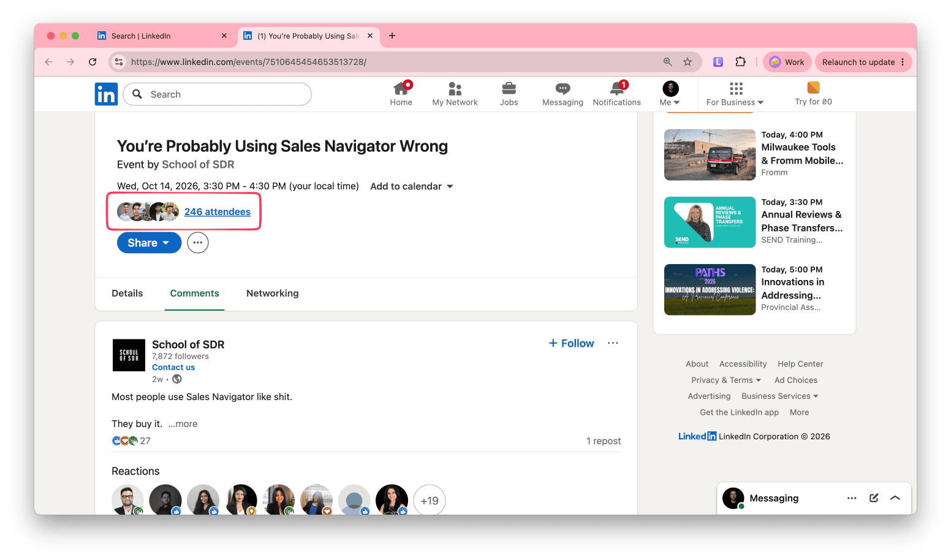Switch to the Search | LinkedIn browser tab
This screenshot has width=951, height=560.
[162, 36]
